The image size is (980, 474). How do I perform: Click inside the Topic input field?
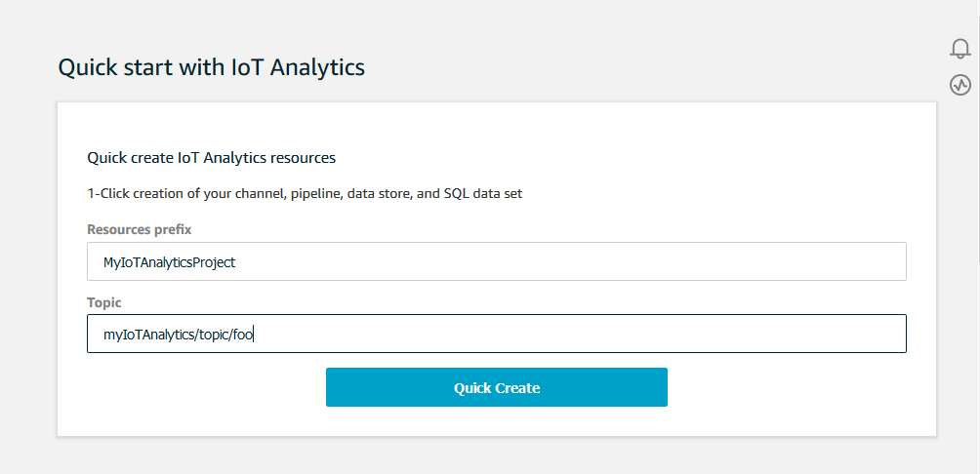(496, 334)
